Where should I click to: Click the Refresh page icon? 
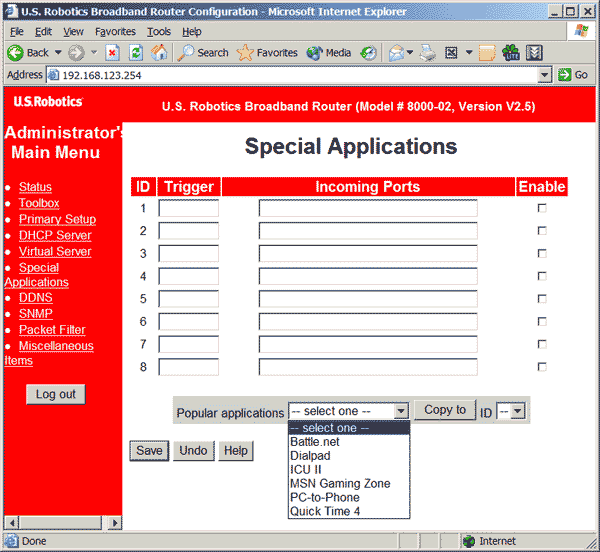pos(136,53)
